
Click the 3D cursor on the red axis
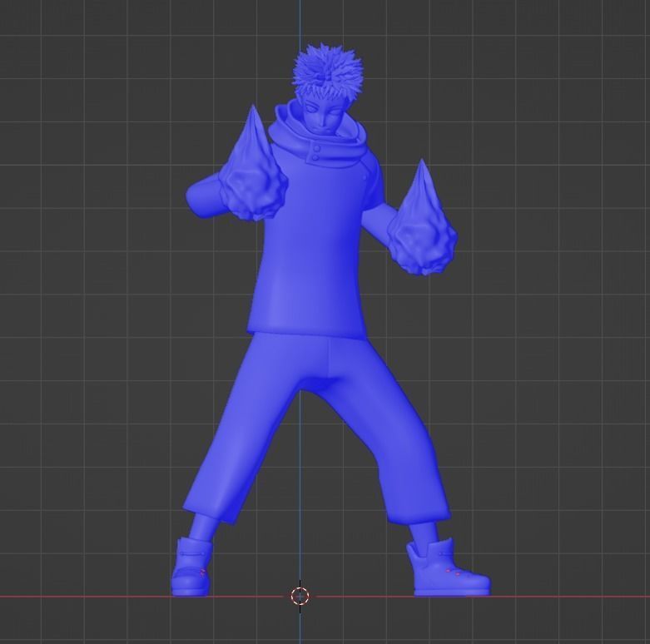(300, 596)
